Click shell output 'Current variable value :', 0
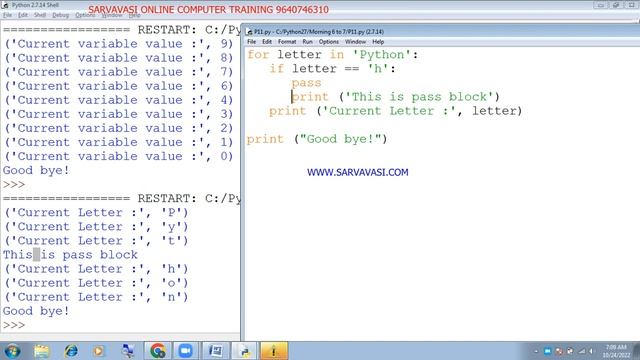 [119, 156]
